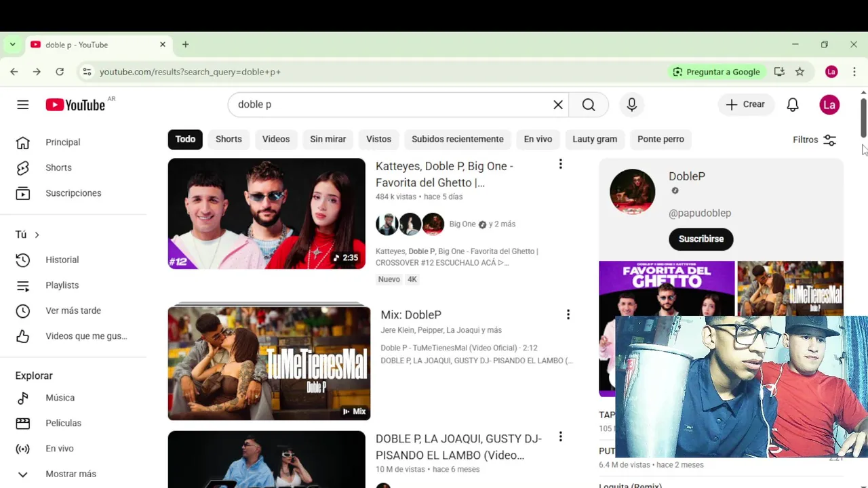Go back in browser history
This screenshot has width=868, height=488.
tap(14, 72)
